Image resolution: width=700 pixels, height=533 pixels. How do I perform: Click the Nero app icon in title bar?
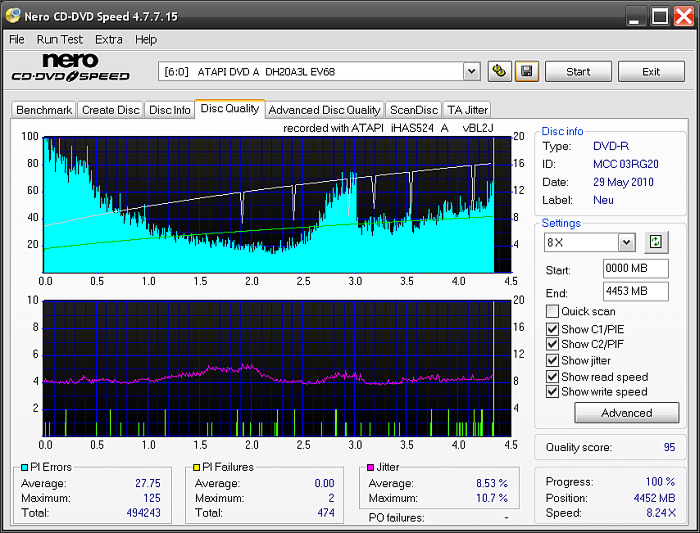13,15
